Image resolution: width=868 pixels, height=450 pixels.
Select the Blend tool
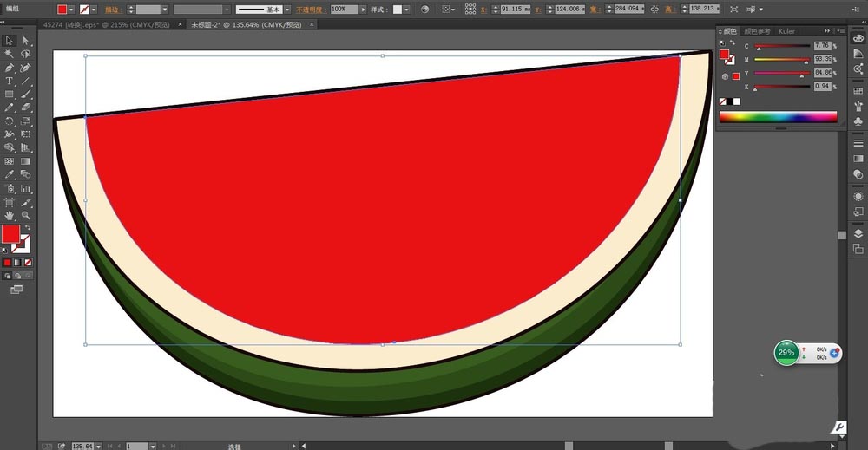[25, 174]
